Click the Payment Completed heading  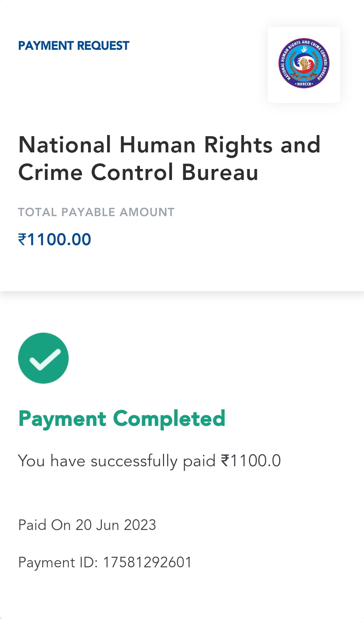click(x=121, y=419)
